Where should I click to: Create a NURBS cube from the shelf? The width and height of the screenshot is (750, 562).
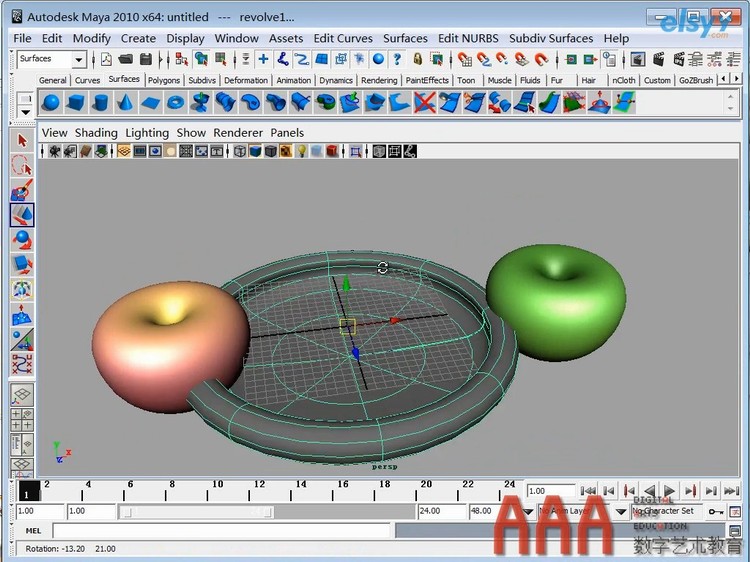coord(76,102)
